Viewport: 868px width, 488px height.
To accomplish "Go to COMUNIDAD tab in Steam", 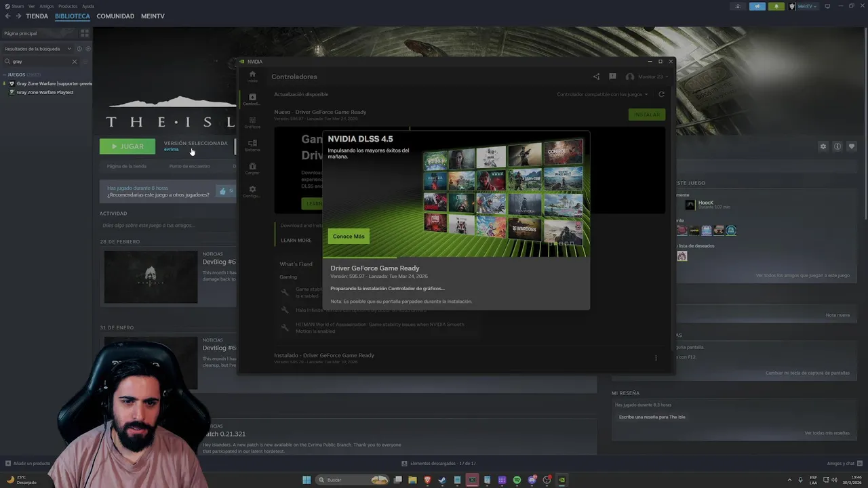I will pyautogui.click(x=115, y=16).
